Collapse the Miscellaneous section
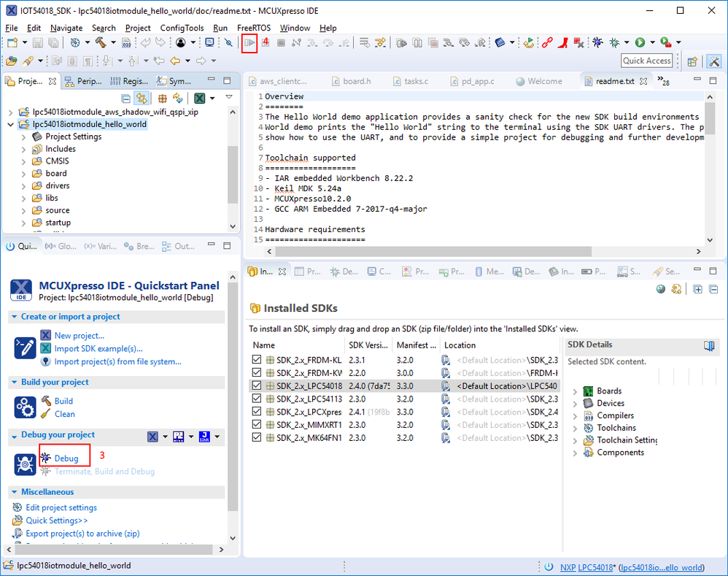728x576 pixels. (x=15, y=492)
